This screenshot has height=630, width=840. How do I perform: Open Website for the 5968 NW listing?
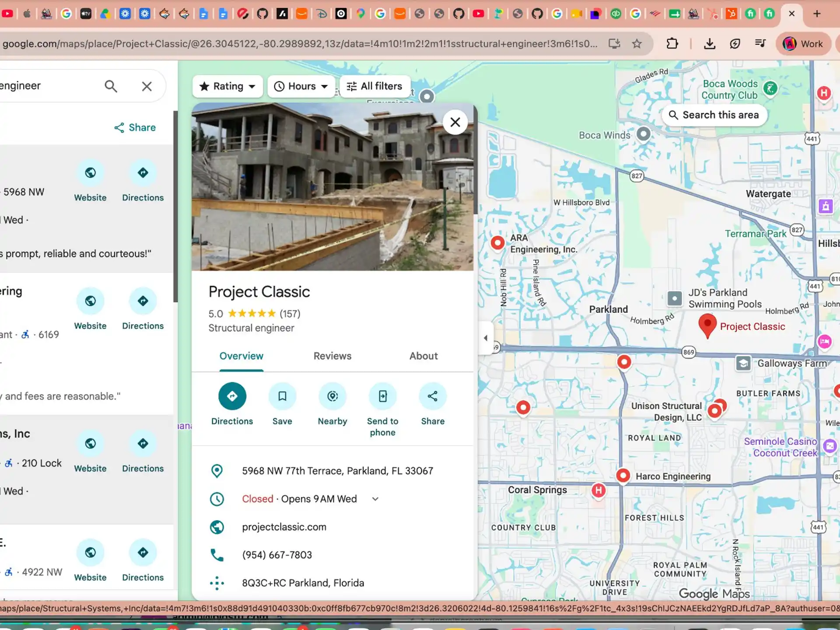coord(90,182)
